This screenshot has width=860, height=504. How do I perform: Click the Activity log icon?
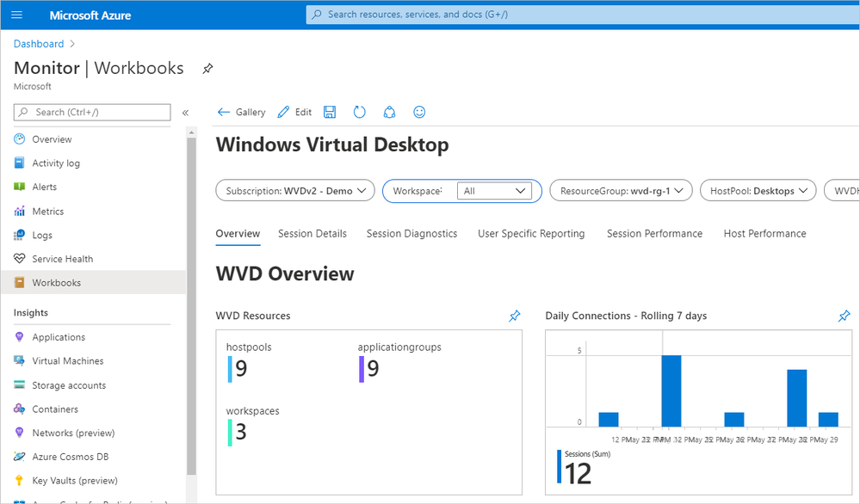19,163
